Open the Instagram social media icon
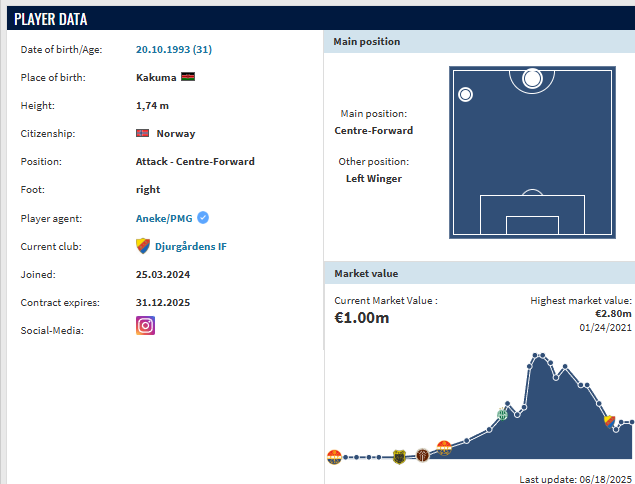Viewport: 635px width, 484px height. click(x=145, y=326)
